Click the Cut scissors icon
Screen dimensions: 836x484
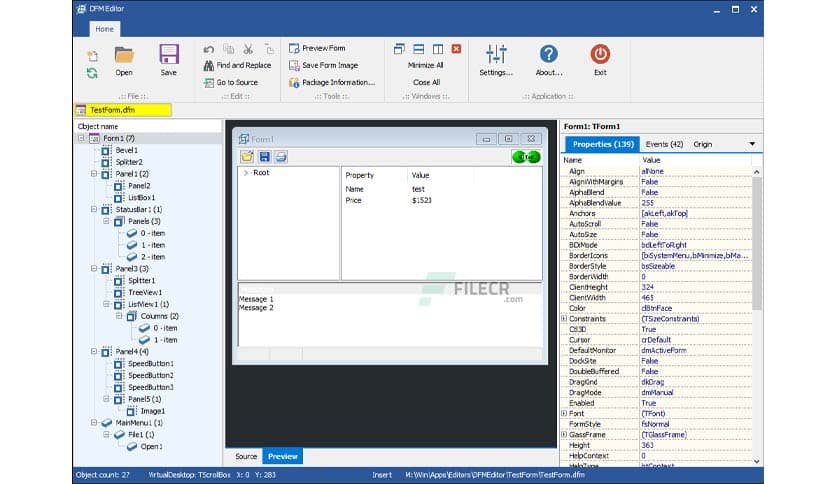(x=248, y=49)
